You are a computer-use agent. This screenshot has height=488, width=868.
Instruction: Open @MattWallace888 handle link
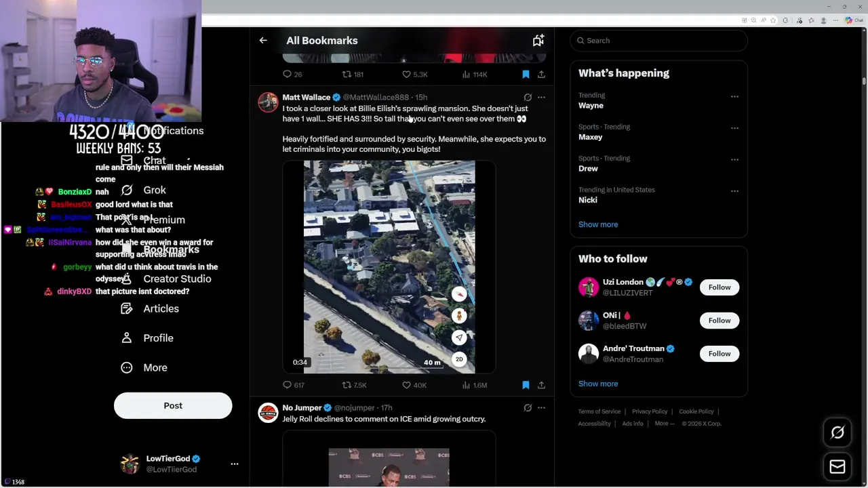coord(376,98)
